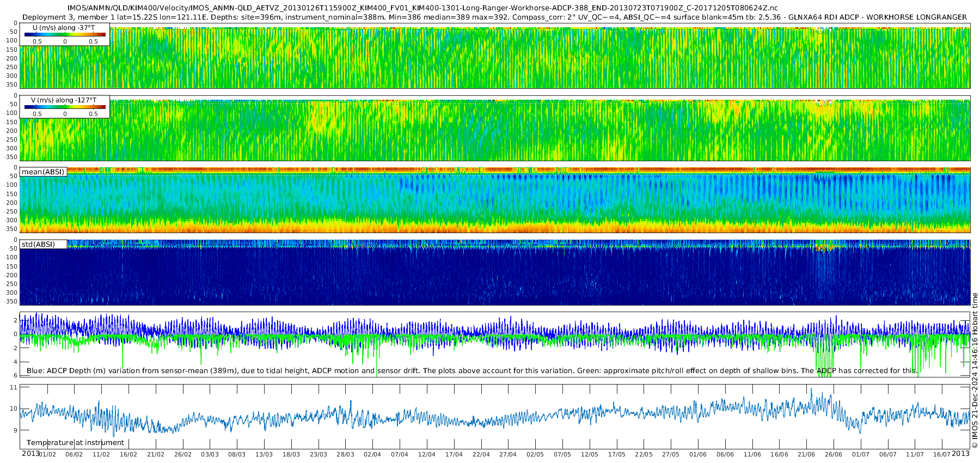
Task: Click the NetCDF file path title at top
Action: (422, 8)
